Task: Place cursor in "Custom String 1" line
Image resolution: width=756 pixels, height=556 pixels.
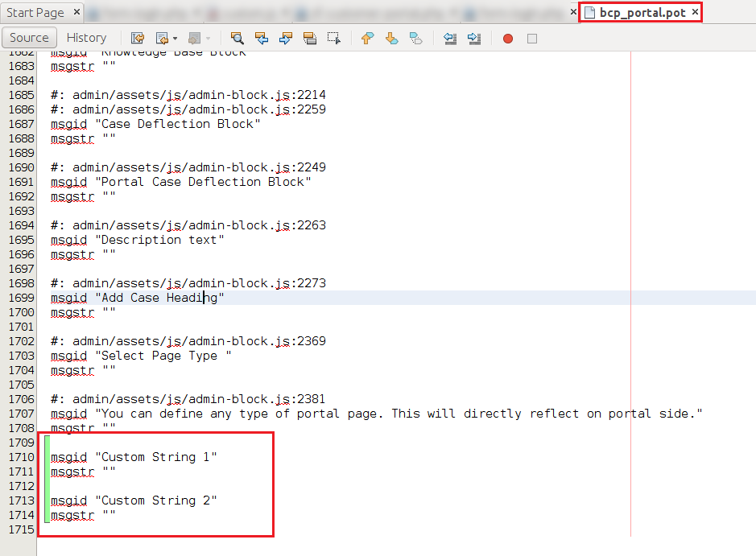Action: click(157, 457)
